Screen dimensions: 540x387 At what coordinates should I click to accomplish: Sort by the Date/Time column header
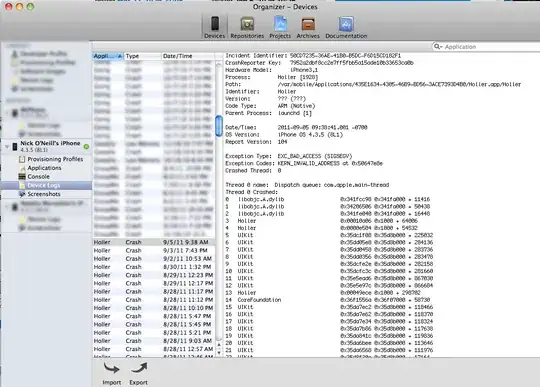click(188, 56)
